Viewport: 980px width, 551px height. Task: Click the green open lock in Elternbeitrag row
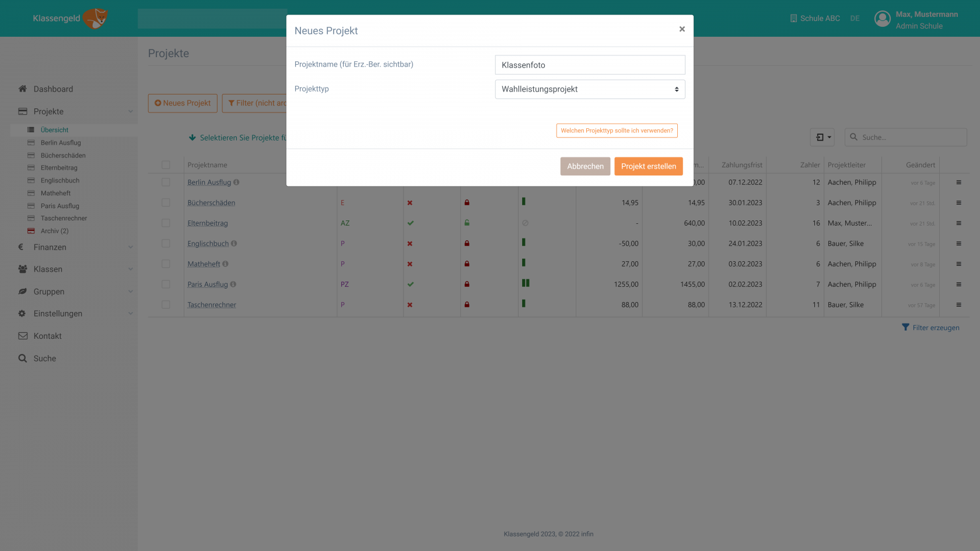tap(467, 223)
